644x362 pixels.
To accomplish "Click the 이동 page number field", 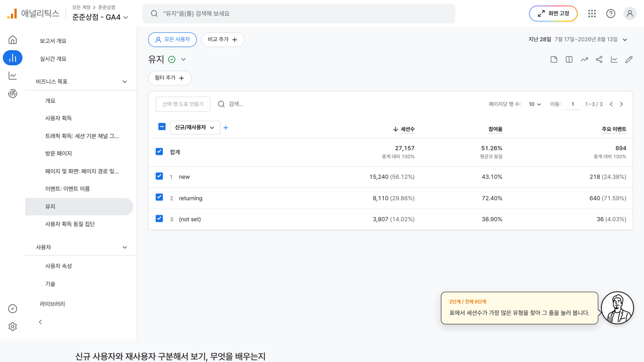I will point(573,104).
